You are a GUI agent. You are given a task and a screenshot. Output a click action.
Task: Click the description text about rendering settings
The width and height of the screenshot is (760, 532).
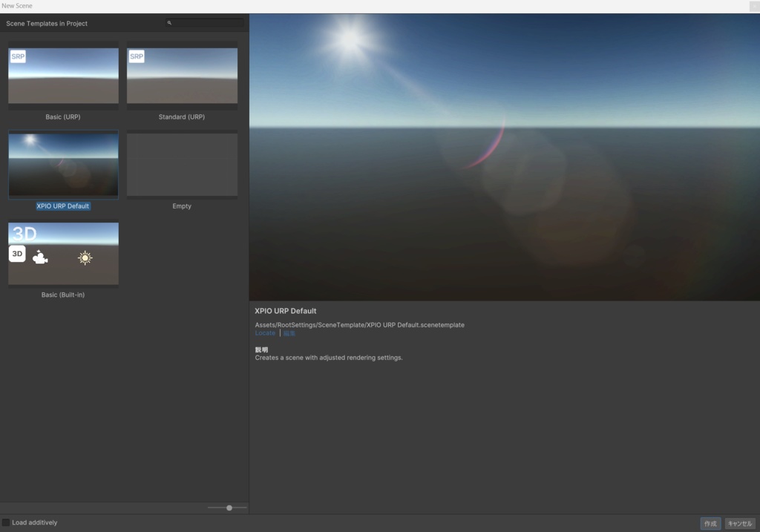pyautogui.click(x=329, y=358)
